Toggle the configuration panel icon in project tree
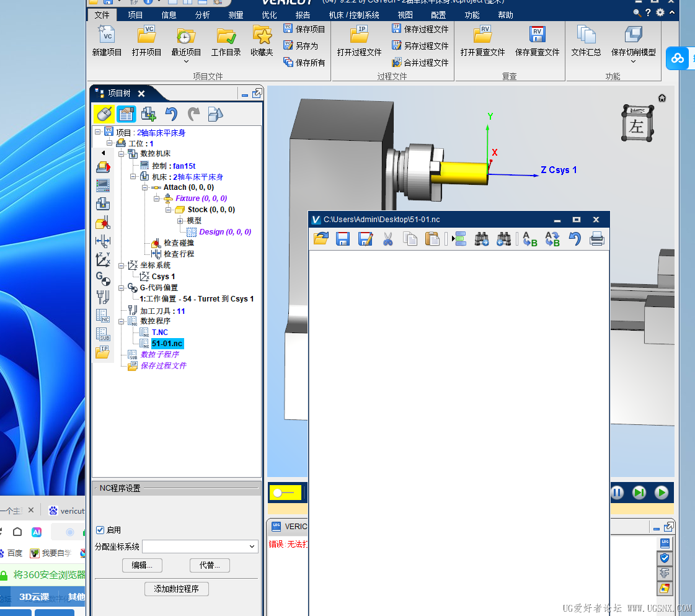This screenshot has height=616, width=695. pyautogui.click(x=126, y=114)
